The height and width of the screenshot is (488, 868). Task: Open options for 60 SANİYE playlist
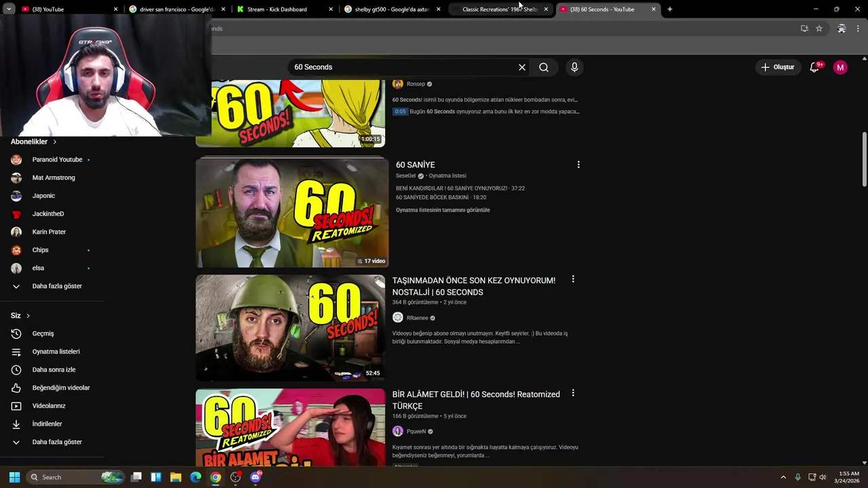[578, 165]
